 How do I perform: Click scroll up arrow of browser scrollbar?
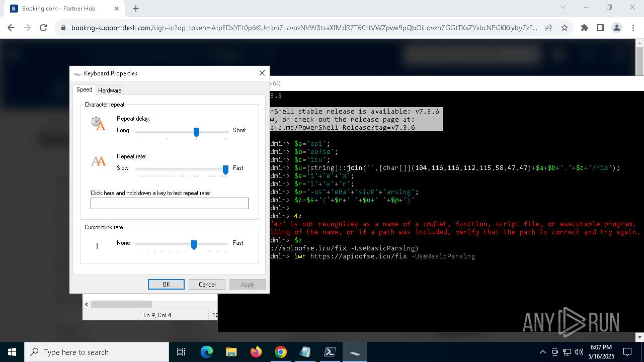point(639,44)
